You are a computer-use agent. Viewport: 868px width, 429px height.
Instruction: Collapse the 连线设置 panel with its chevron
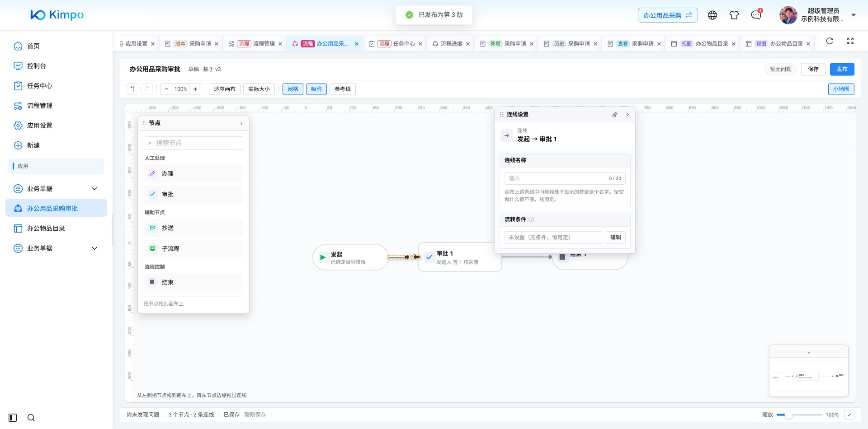click(627, 115)
